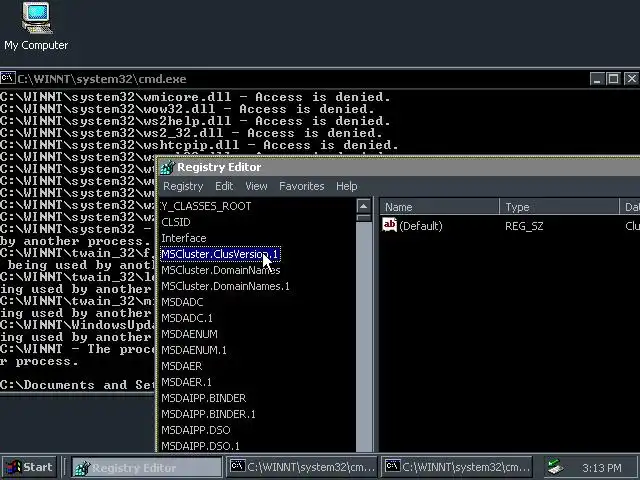Click the REG_SZ type cell
The width and height of the screenshot is (640, 480).
coord(524,226)
